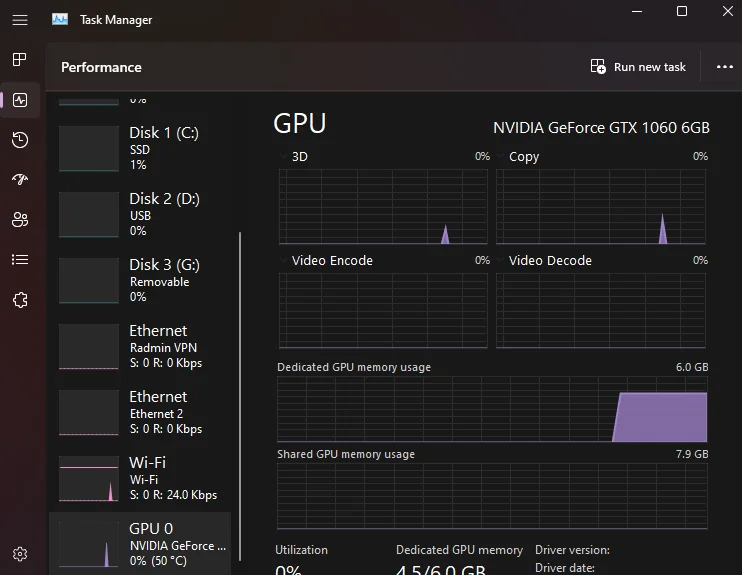Click the Dedicated GPU memory usage graph

[492, 409]
